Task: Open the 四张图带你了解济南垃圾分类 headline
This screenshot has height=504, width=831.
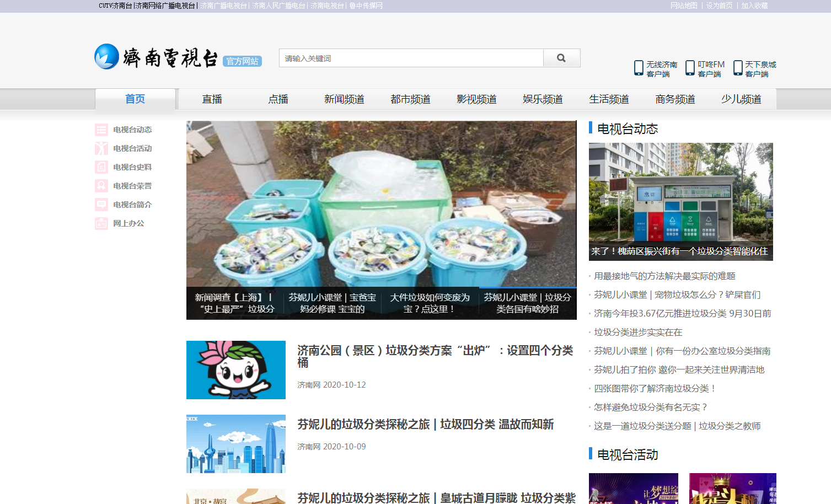Action: pyautogui.click(x=655, y=389)
